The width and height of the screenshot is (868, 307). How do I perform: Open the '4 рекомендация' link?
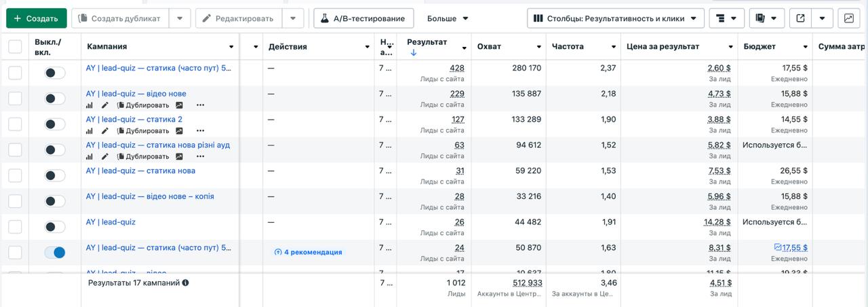coord(308,252)
